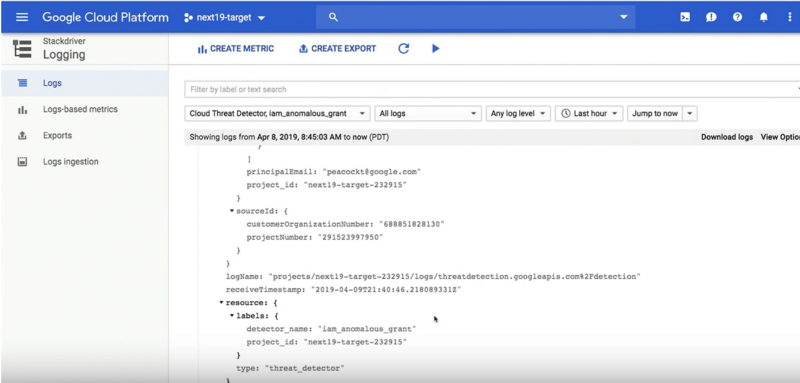Open the notifications bell icon
This screenshot has width=800, height=383.
point(763,17)
